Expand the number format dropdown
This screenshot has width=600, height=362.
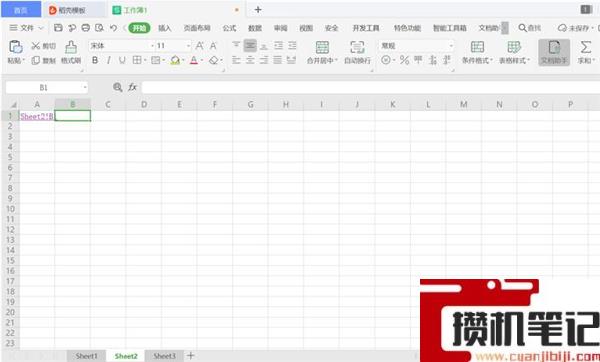pyautogui.click(x=451, y=46)
